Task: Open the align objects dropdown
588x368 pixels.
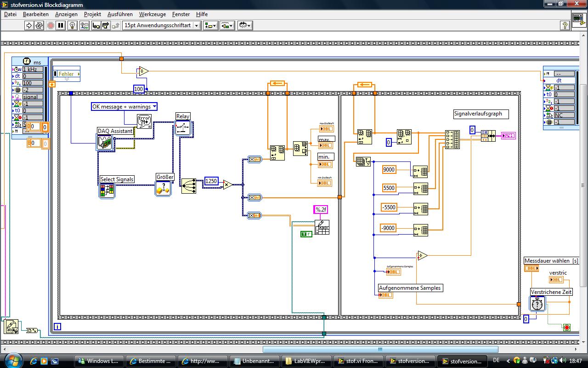Action: coord(210,25)
